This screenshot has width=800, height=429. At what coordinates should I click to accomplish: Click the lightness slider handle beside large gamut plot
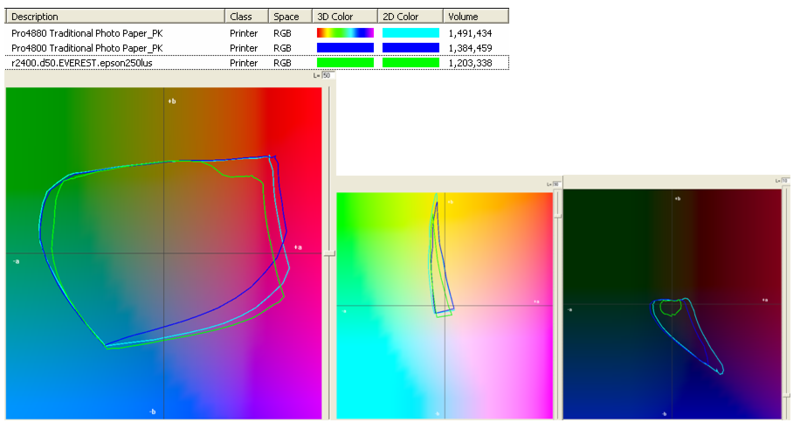tap(329, 254)
